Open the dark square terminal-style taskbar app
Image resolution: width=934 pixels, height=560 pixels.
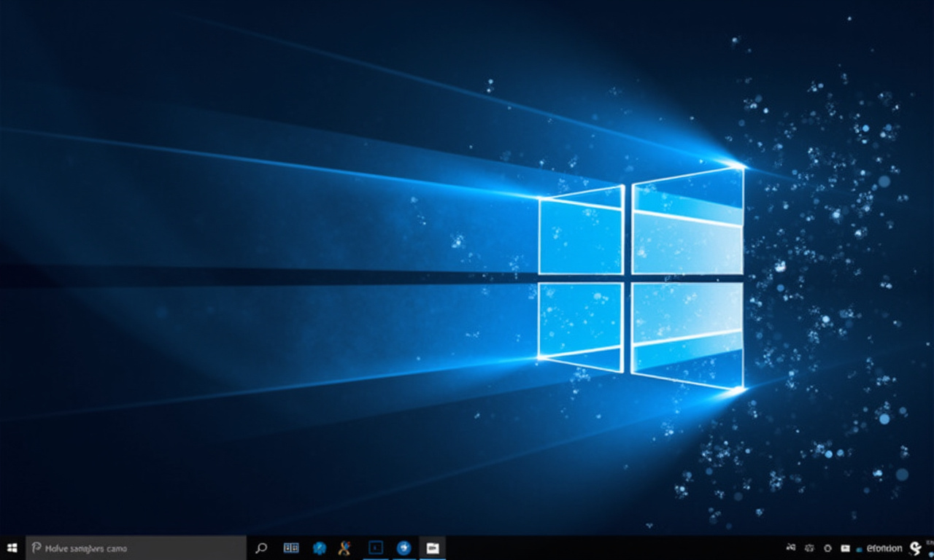pos(376,548)
